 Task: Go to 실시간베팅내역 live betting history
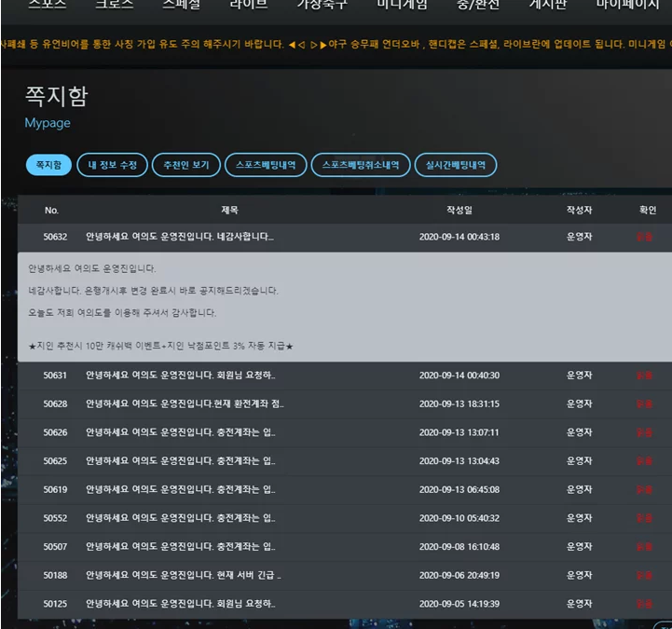coord(455,165)
